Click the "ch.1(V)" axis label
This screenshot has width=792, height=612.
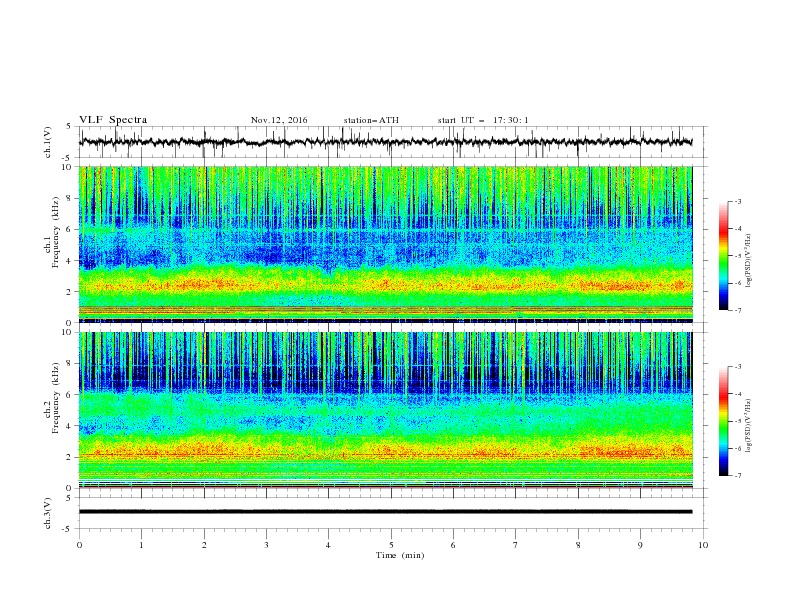pyautogui.click(x=48, y=142)
